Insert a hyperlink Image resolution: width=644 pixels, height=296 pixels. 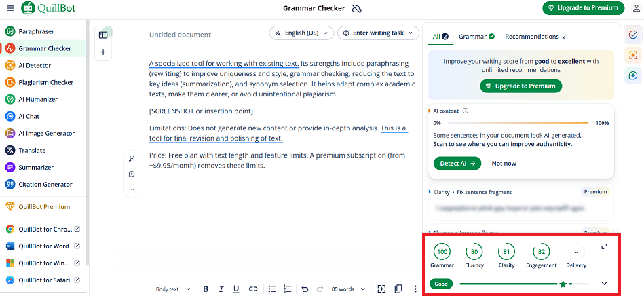pyautogui.click(x=253, y=289)
